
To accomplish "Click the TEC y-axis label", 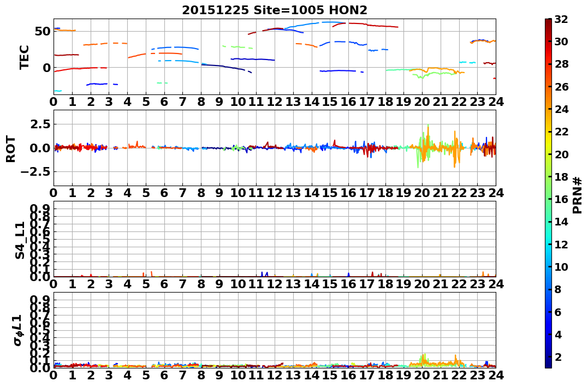I will (25, 57).
